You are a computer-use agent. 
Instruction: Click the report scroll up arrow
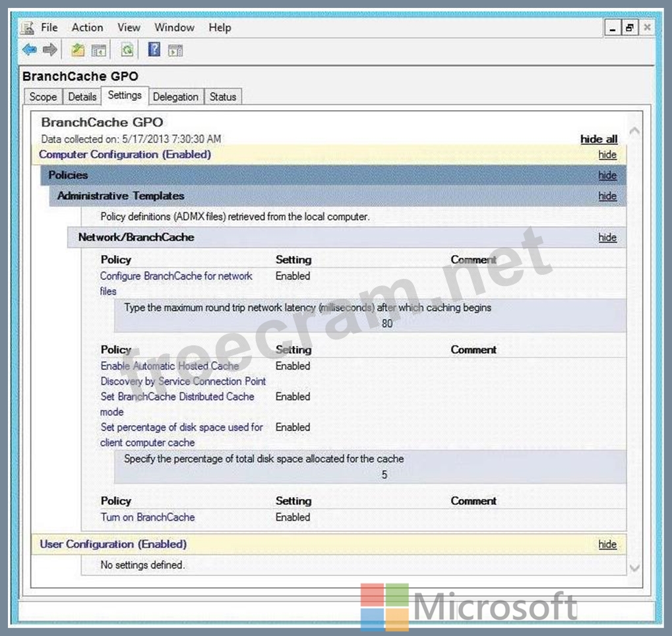point(634,131)
